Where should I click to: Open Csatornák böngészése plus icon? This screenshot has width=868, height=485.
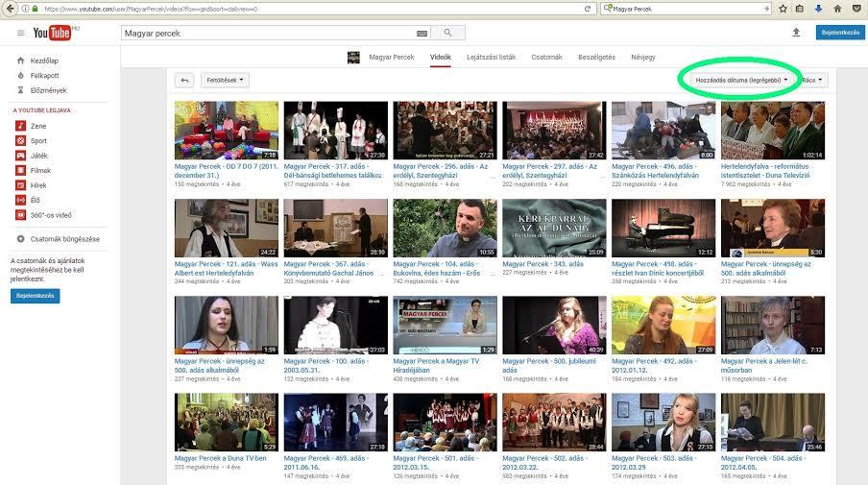(20, 238)
